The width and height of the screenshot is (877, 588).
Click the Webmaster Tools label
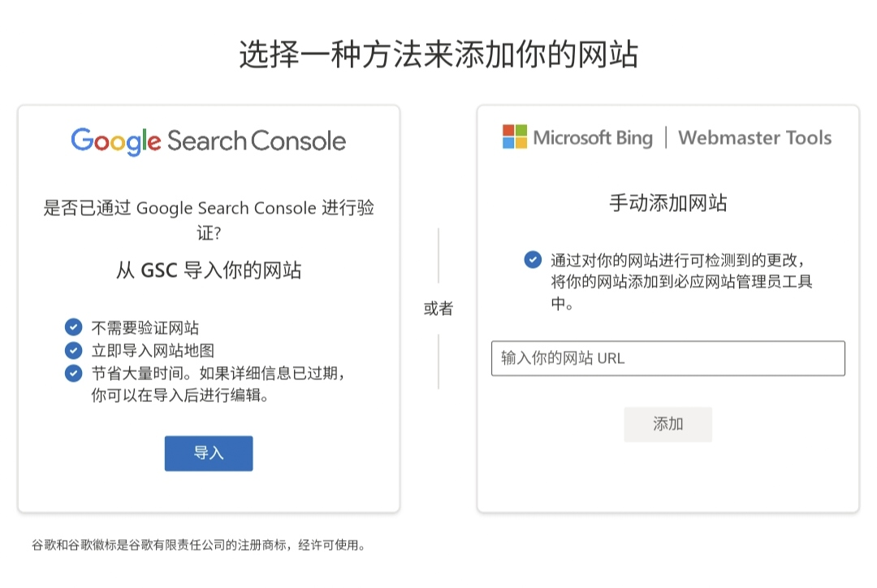click(754, 137)
